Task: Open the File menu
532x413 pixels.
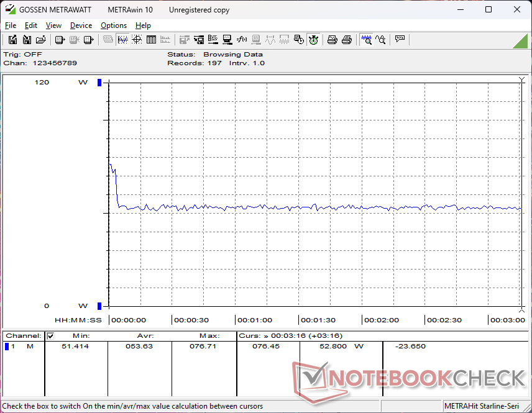Action: click(x=11, y=25)
